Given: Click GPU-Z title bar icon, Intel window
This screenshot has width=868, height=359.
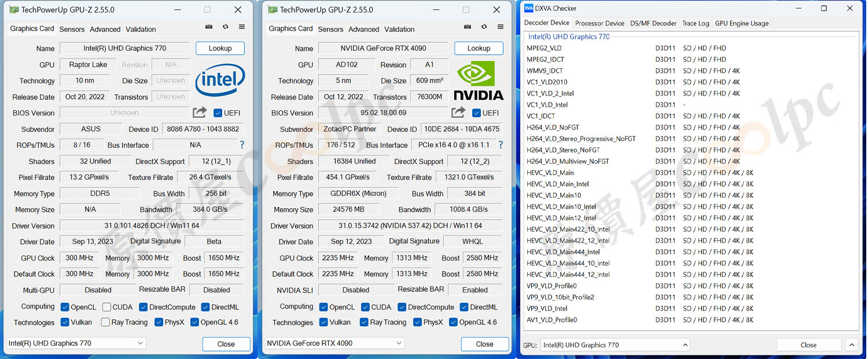Looking at the screenshot, I should point(14,10).
